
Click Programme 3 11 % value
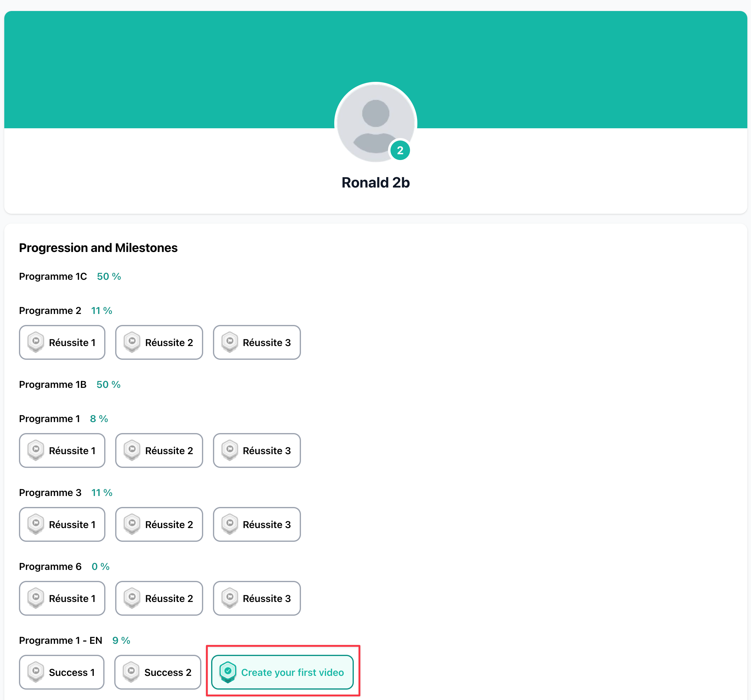[x=102, y=493]
